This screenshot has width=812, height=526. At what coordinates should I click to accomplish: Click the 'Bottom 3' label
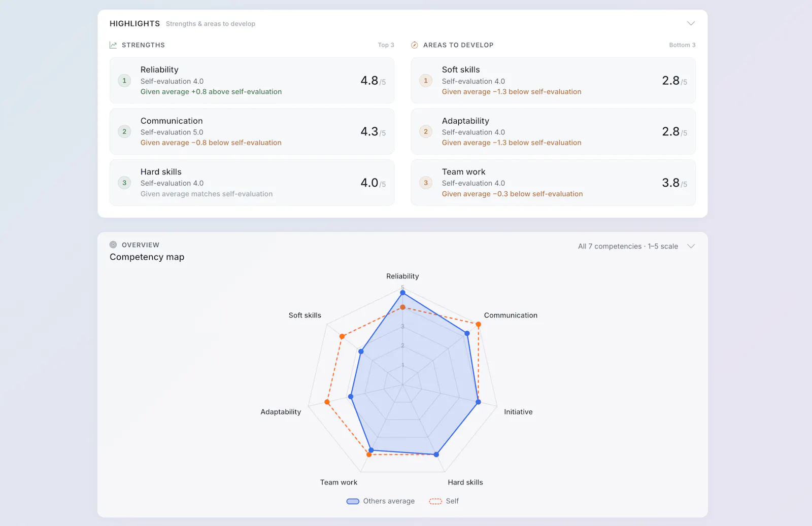(683, 45)
